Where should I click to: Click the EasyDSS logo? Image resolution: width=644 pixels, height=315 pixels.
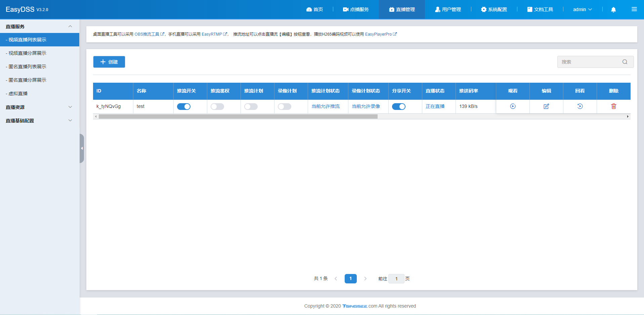27,9
